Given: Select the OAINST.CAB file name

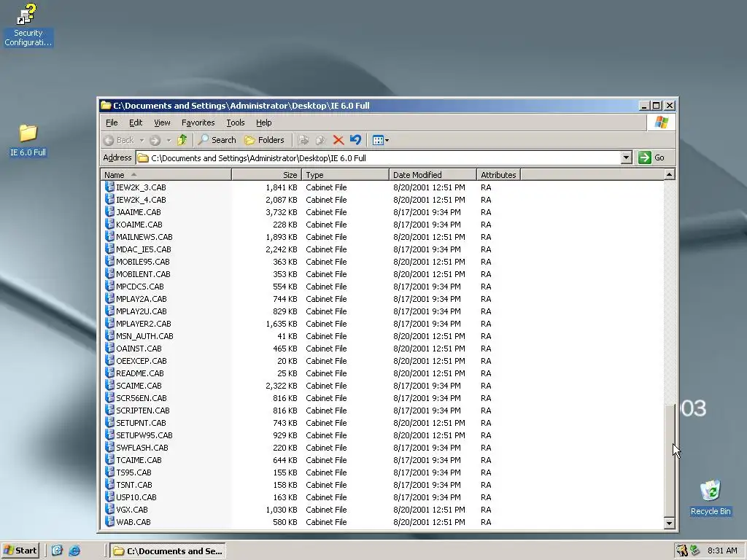Looking at the screenshot, I should coord(139,349).
